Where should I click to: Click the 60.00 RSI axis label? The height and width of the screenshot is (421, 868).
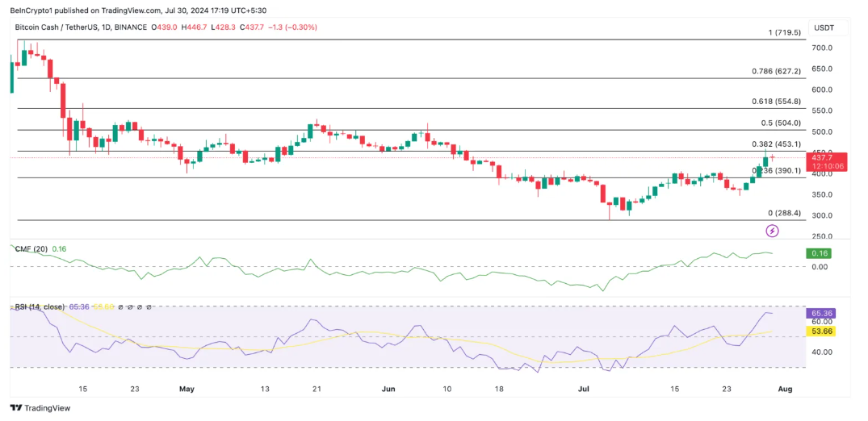tap(822, 322)
